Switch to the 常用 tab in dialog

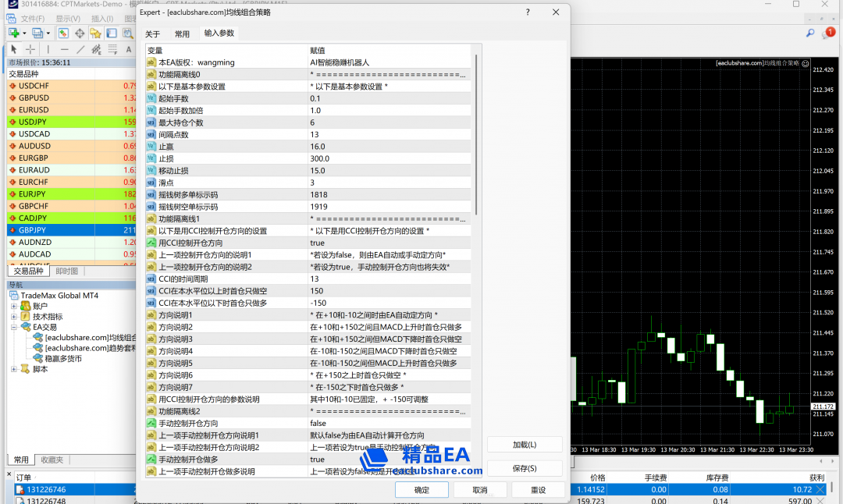pos(182,34)
